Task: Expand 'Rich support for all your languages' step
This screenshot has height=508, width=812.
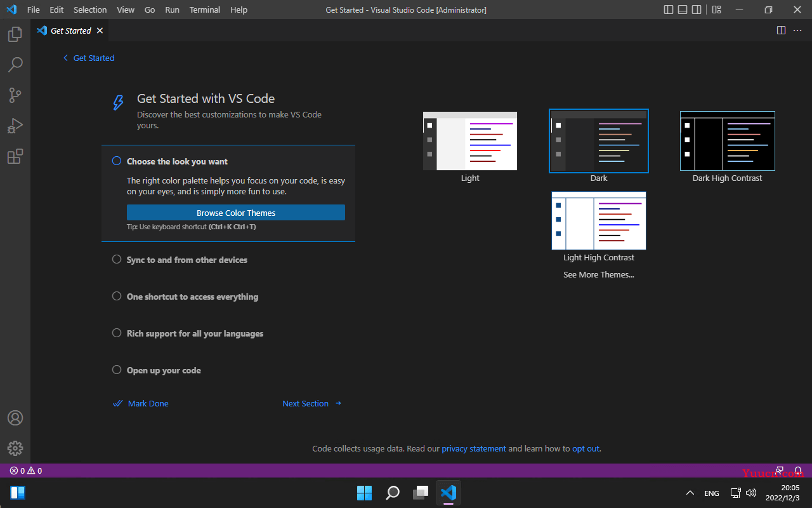Action: (195, 333)
